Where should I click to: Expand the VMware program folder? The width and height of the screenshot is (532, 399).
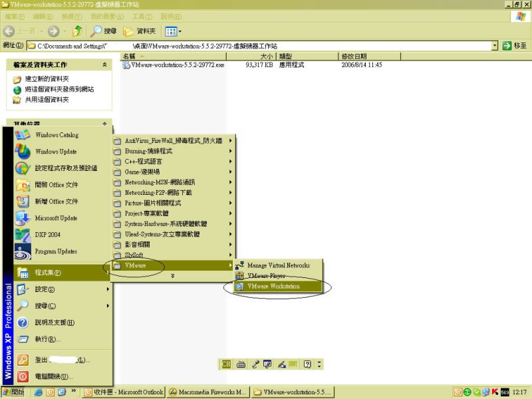pyautogui.click(x=173, y=265)
